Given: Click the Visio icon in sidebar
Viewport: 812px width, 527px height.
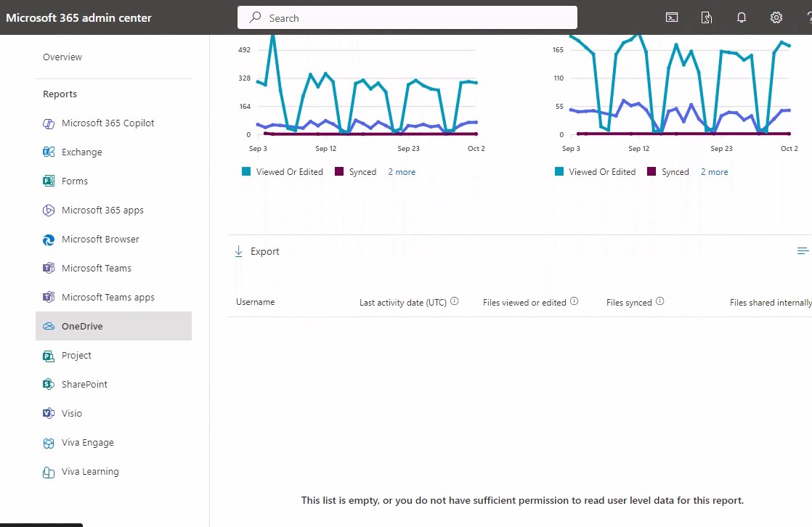Looking at the screenshot, I should pos(49,413).
